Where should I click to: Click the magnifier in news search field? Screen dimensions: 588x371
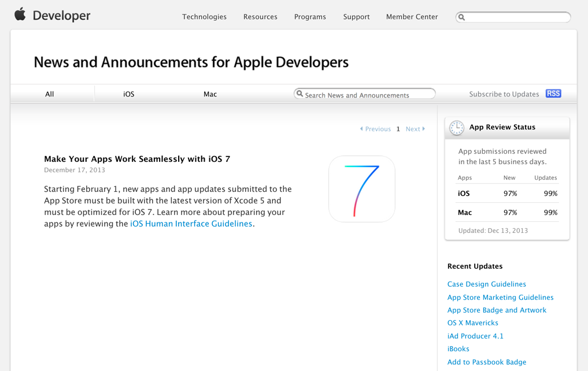[299, 94]
